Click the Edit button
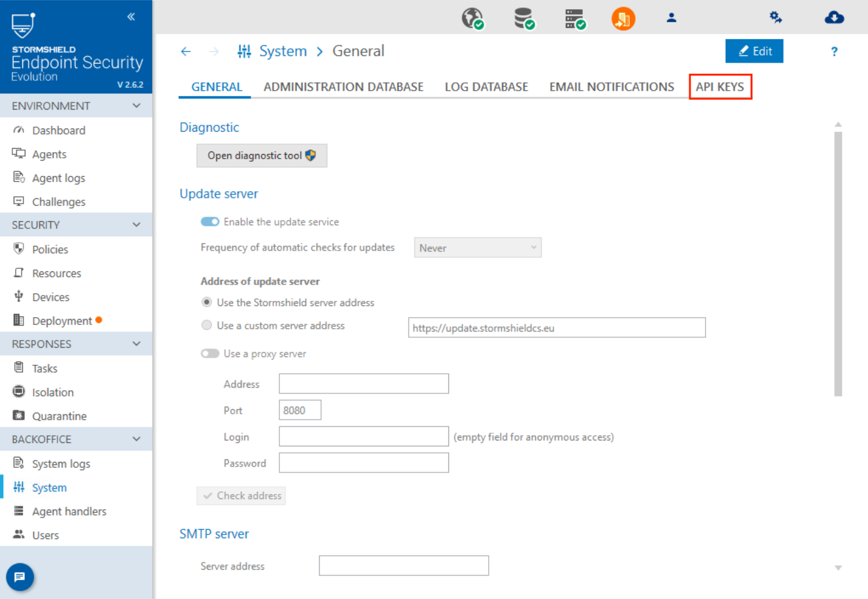This screenshot has height=599, width=868. tap(754, 52)
